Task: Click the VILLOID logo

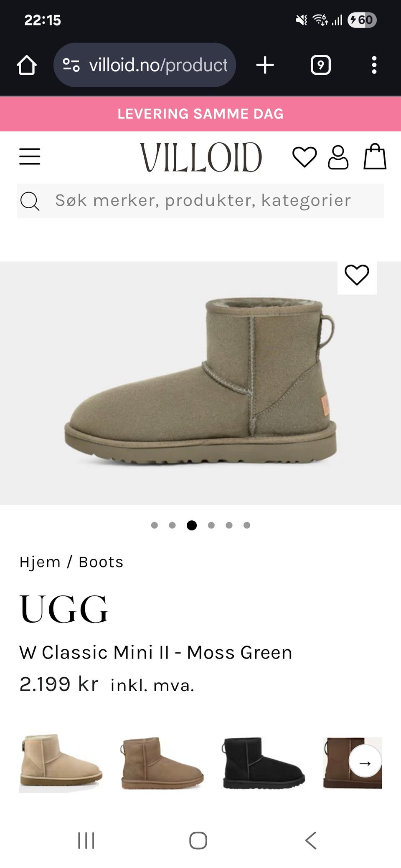Action: [x=200, y=157]
